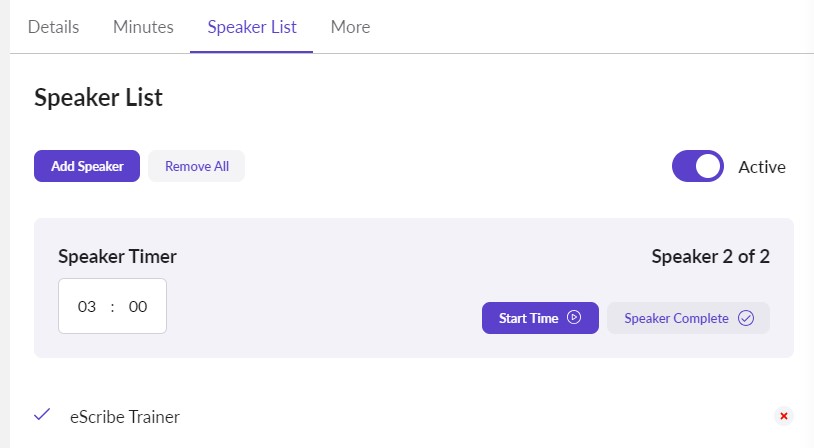
Task: Select the Speaker List tab
Action: click(252, 27)
